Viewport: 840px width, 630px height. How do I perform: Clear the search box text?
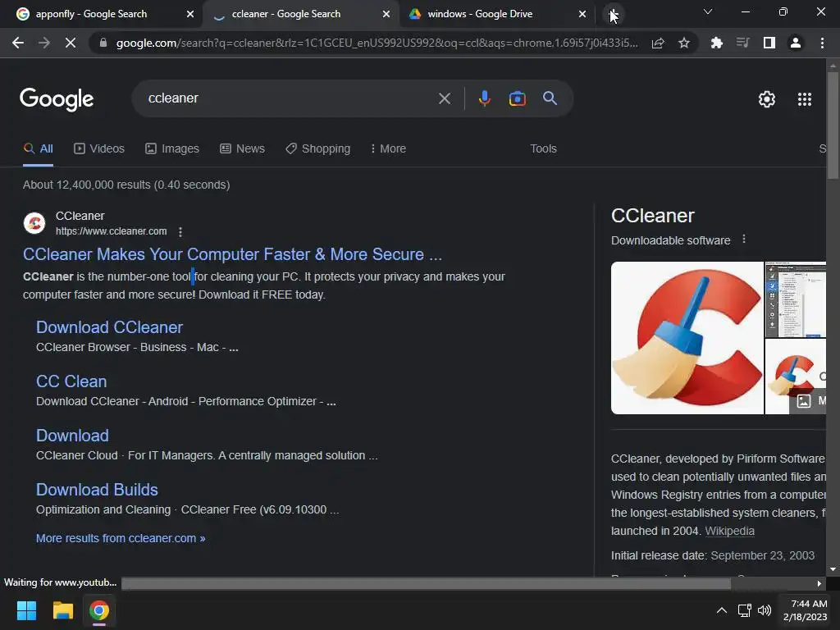point(444,98)
